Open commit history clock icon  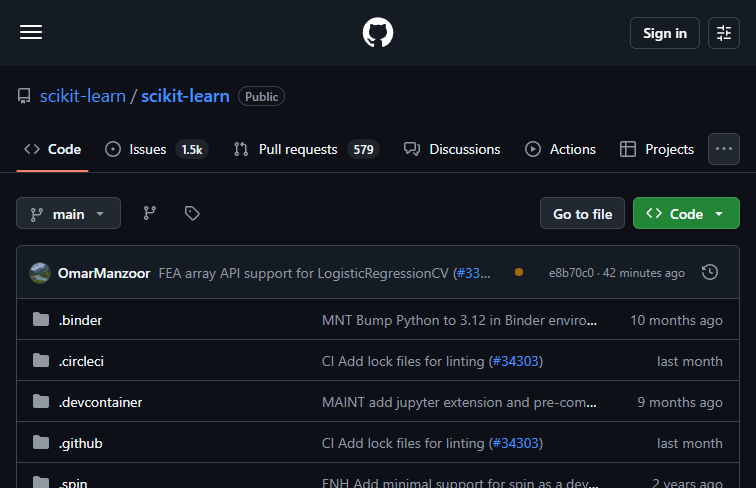tap(710, 272)
